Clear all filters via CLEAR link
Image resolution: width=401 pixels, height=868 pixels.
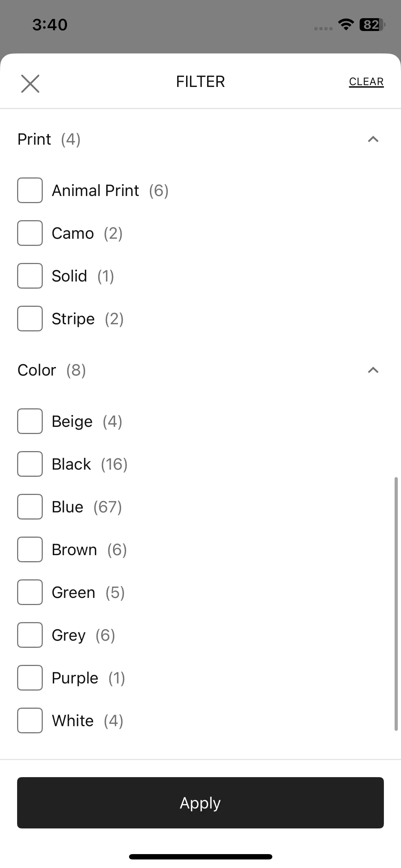[366, 82]
